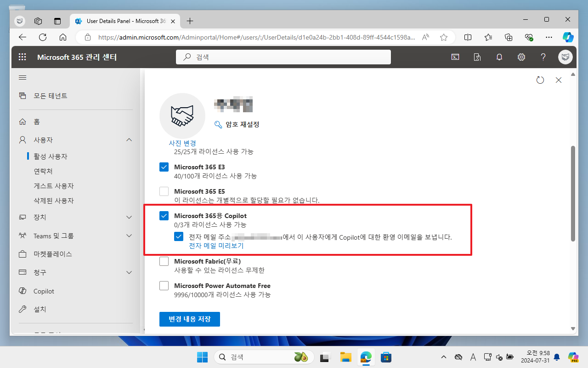Open 게스트 사용자 in navigation
This screenshot has width=588, height=368.
[x=54, y=186]
